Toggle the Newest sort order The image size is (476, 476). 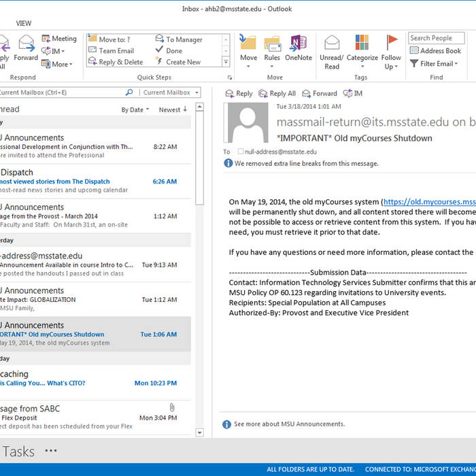point(173,109)
